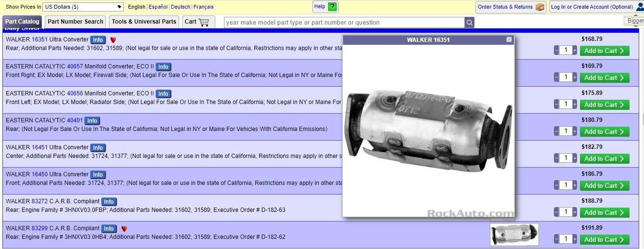Add the $180.79 part 40401 to cart
The image size is (644, 249).
click(605, 131)
